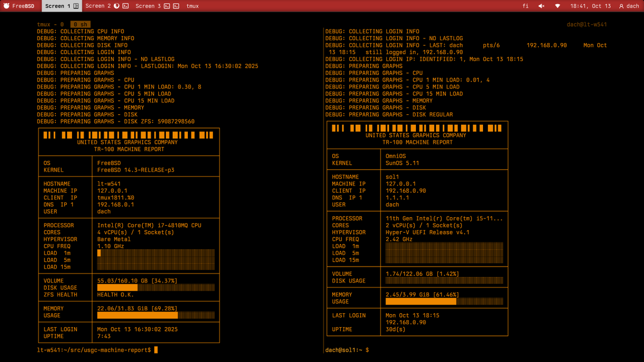
Task: Click the '1.1.1.1' DNS IP value
Action: (x=398, y=198)
